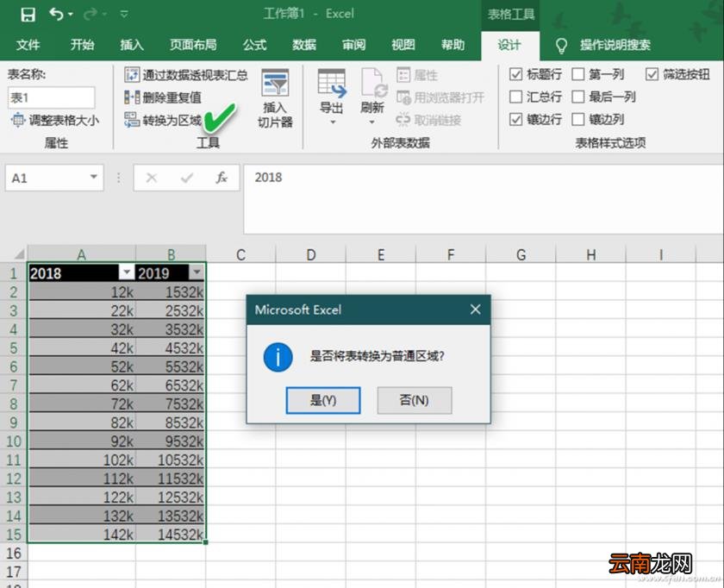This screenshot has width=724, height=588.
Task: Click 调整表格大小 resize table
Action: click(x=54, y=121)
